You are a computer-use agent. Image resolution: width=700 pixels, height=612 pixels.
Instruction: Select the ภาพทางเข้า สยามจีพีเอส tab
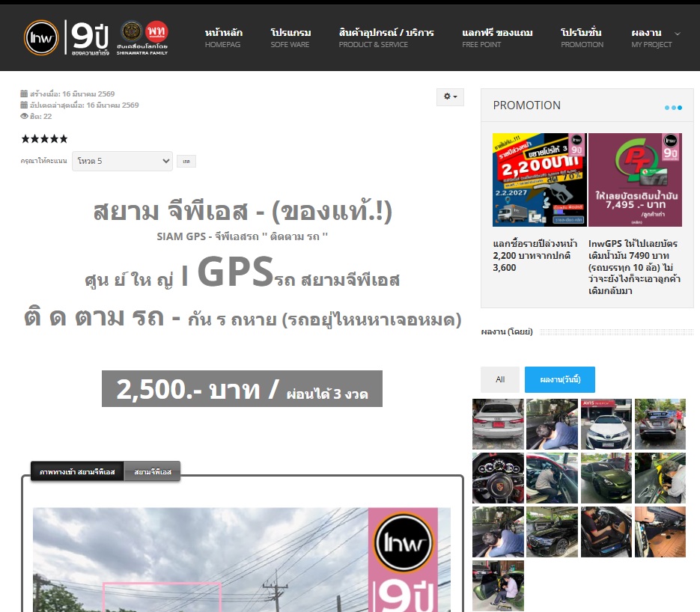pyautogui.click(x=77, y=471)
